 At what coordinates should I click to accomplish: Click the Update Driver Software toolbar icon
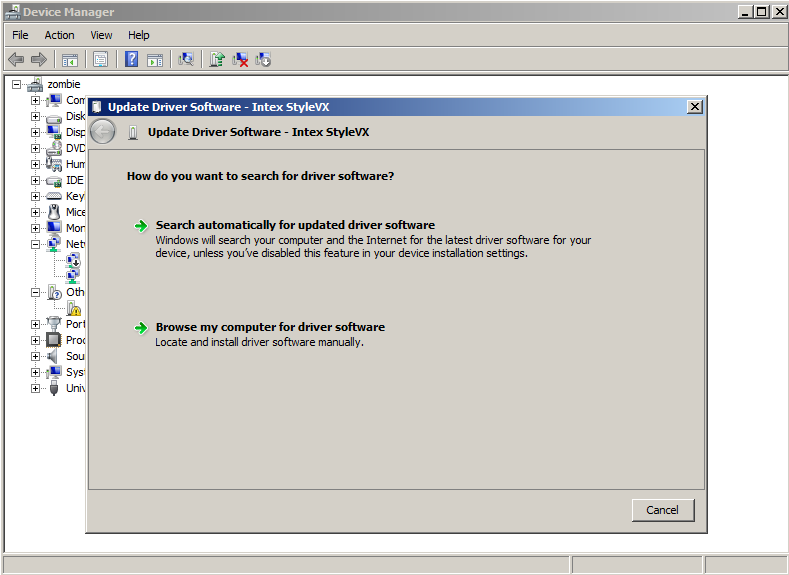coord(217,59)
